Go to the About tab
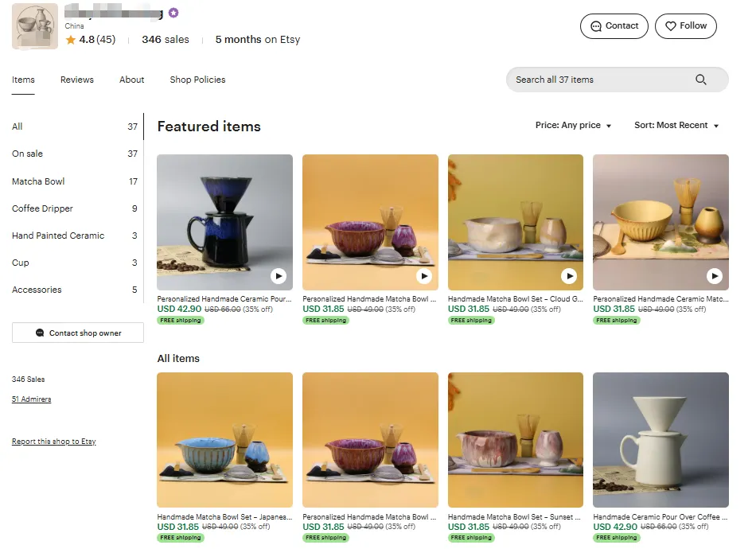Image resolution: width=756 pixels, height=549 pixels. [132, 80]
